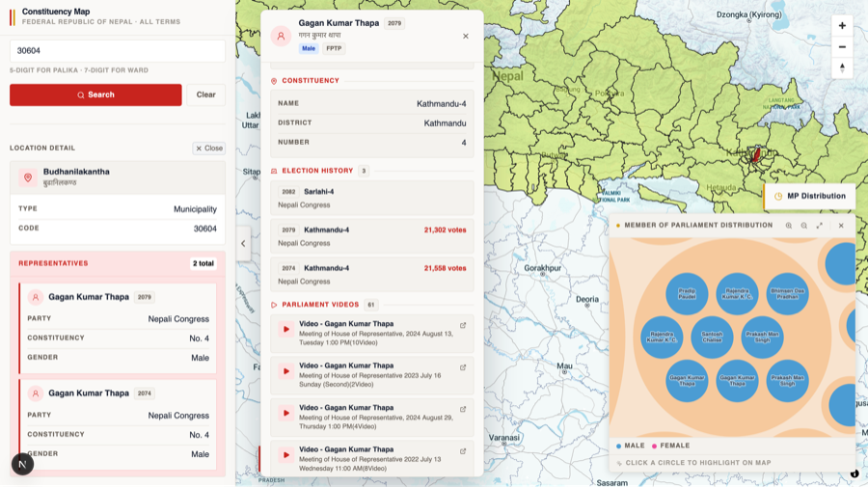The width and height of the screenshot is (868, 487).
Task: Select the Santosh Chalise circle
Action: [x=712, y=338]
